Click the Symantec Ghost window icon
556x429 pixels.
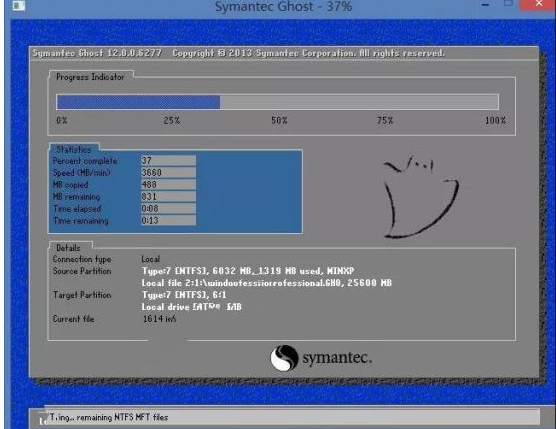pos(19,6)
